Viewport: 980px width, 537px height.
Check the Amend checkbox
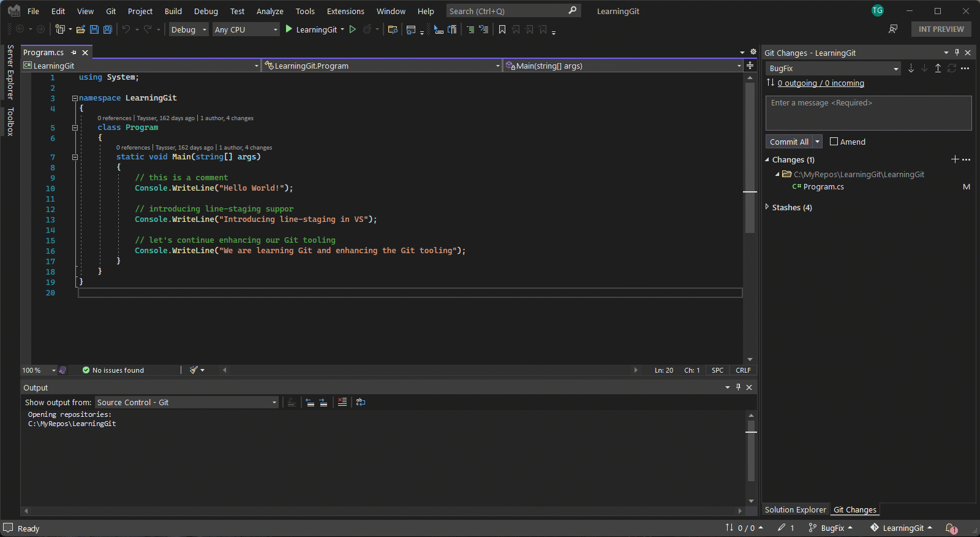pyautogui.click(x=834, y=142)
